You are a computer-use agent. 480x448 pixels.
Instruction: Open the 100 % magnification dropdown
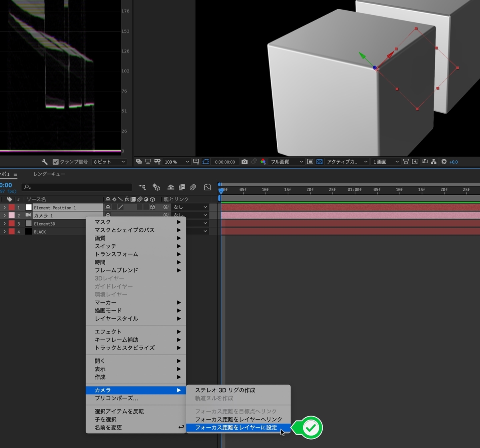(x=177, y=162)
